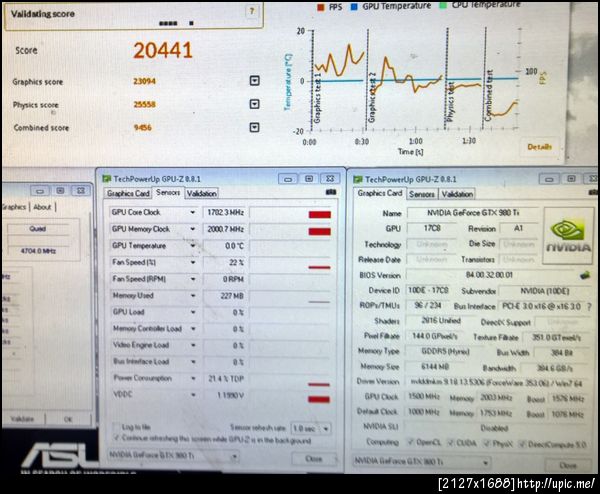The image size is (600, 494).
Task: Minimize the right GPU-Z Graphics Card window
Action: coord(549,179)
